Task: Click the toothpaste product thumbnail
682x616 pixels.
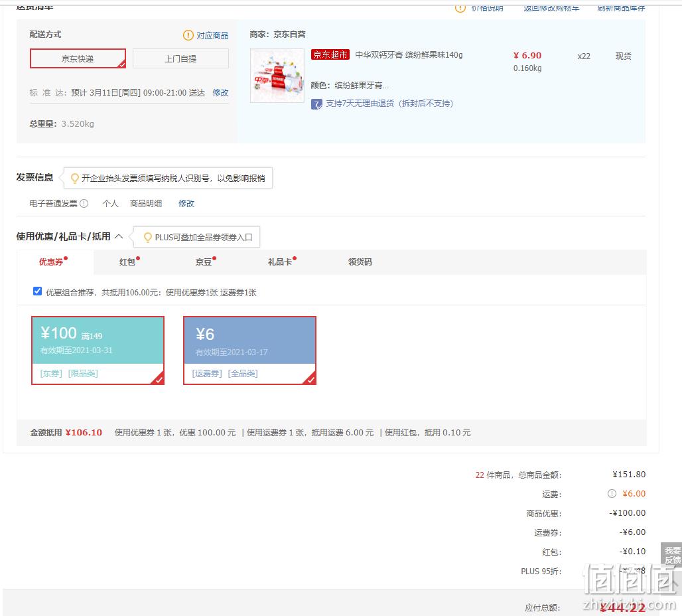Action: coord(277,76)
